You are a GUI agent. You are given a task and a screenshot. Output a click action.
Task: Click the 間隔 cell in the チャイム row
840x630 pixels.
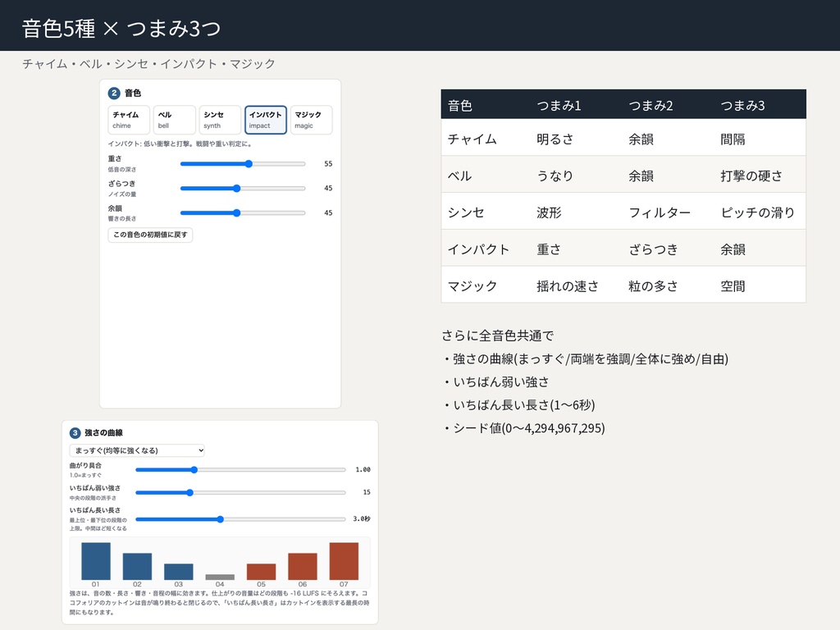point(733,139)
